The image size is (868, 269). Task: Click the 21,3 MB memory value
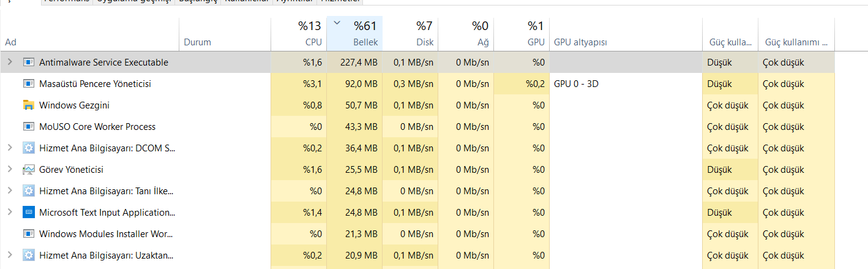tap(361, 234)
